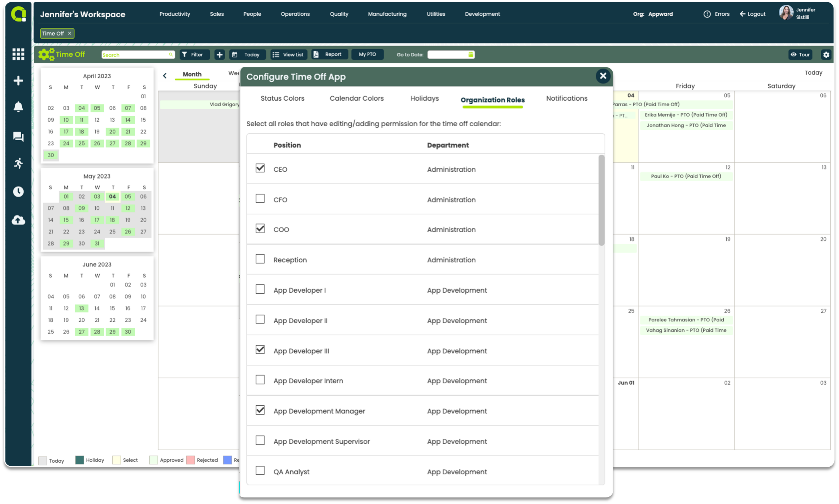Open the Go to Date calendar icon

tap(470, 55)
